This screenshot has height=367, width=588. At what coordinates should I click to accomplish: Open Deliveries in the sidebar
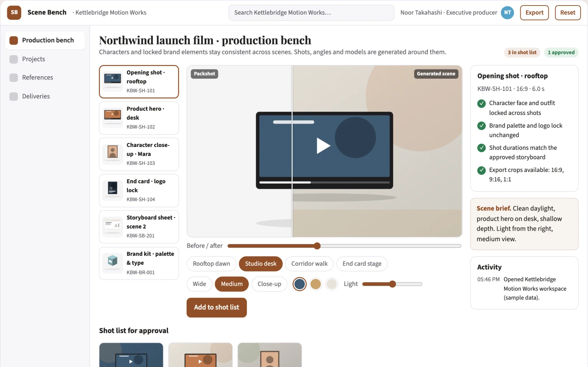(45, 96)
